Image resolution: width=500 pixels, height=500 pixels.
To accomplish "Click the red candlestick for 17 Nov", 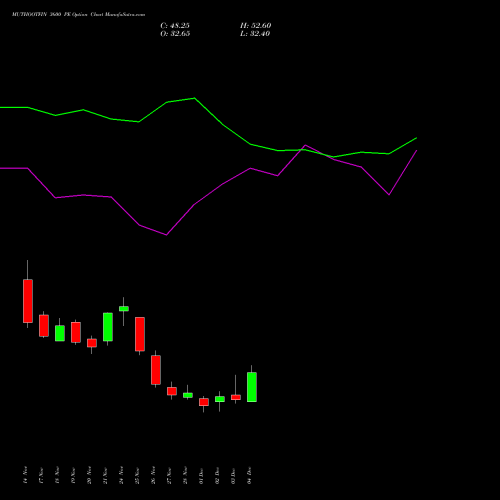I will pos(44,326).
